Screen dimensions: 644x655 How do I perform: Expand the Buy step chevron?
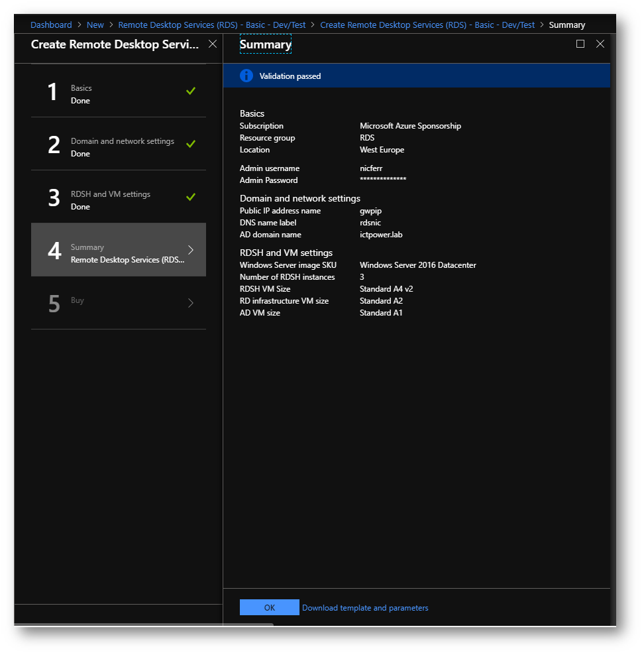(191, 303)
